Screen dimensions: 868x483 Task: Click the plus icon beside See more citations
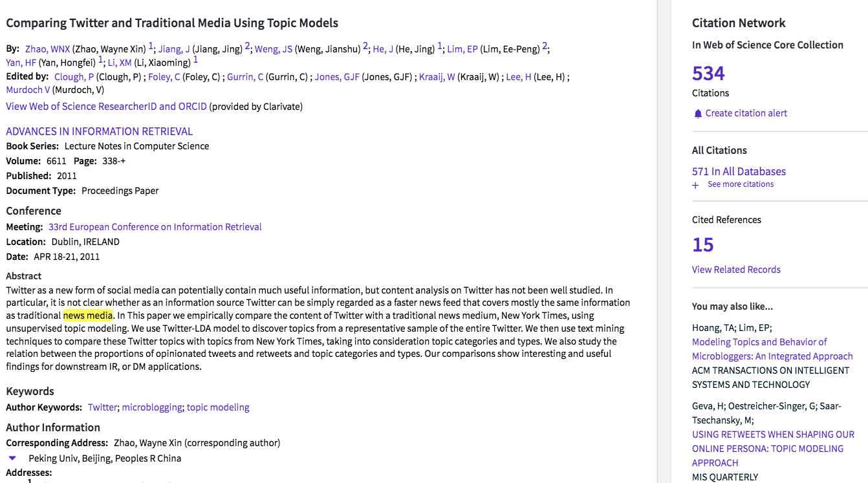(695, 185)
